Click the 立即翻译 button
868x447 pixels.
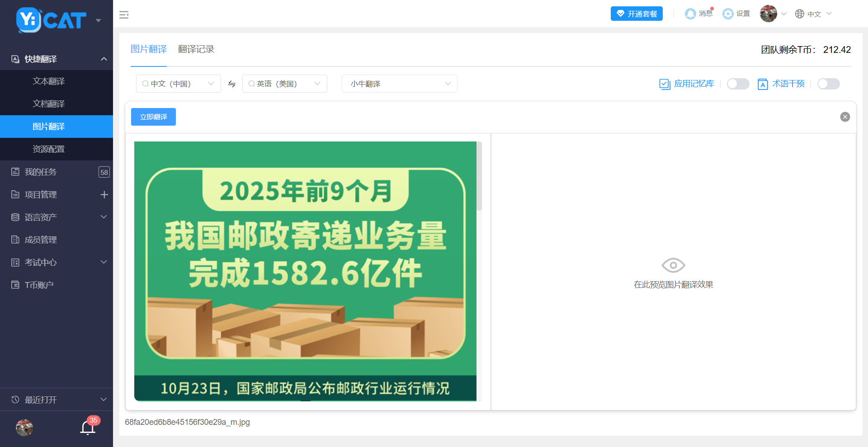153,117
